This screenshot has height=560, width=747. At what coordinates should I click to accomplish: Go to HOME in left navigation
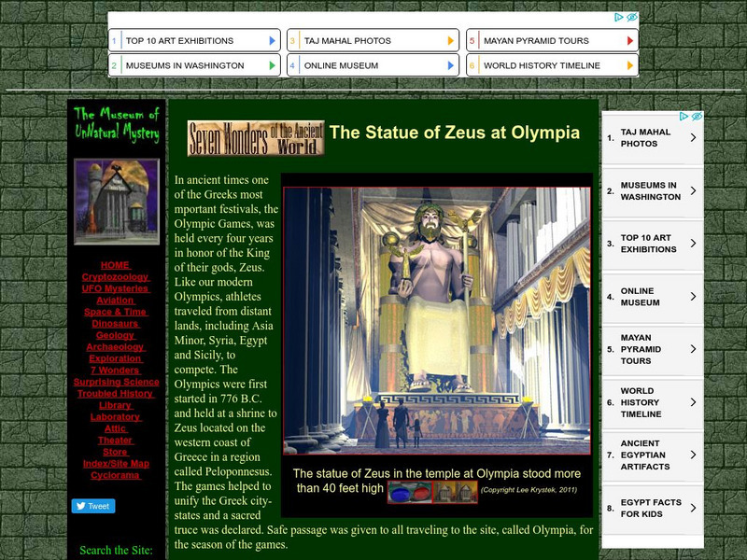coord(115,265)
